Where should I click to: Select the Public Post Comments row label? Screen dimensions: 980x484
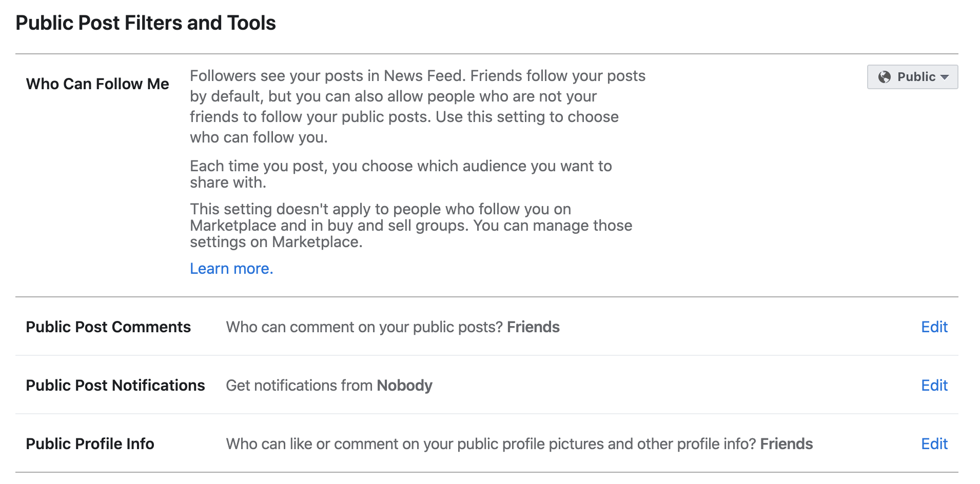tap(108, 327)
